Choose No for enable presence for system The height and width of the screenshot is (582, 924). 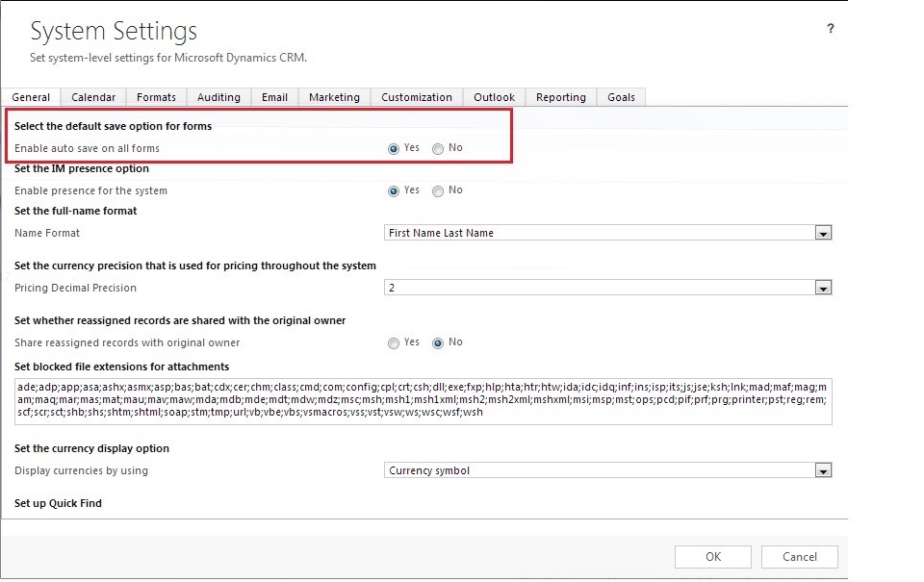pyautogui.click(x=438, y=191)
